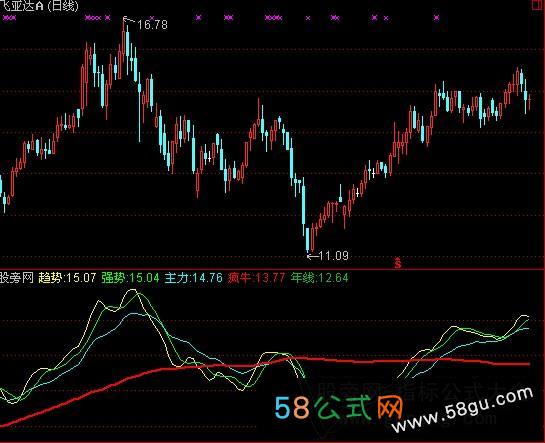Click the 11.09 low price label

tap(333, 256)
